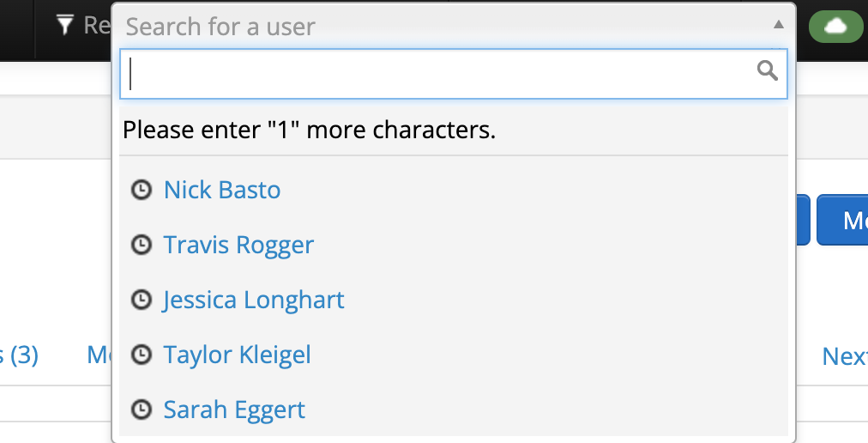Select Taylor Kleigel from recent users
The image size is (868, 443).
pyautogui.click(x=237, y=355)
